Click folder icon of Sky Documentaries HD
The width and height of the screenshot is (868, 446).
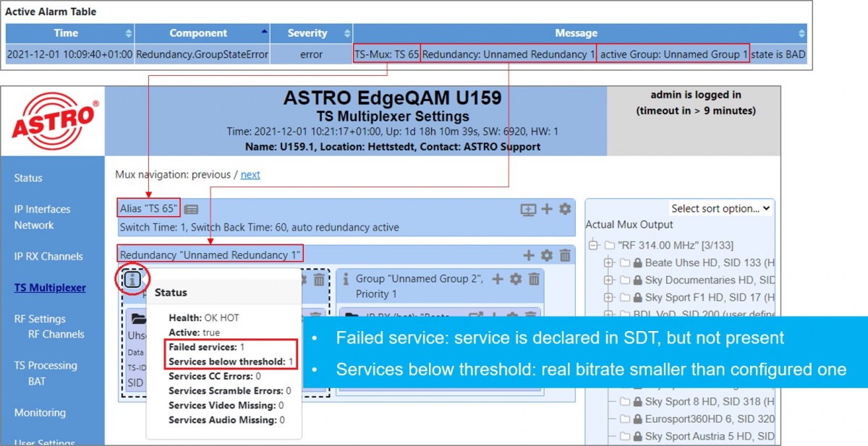[624, 280]
